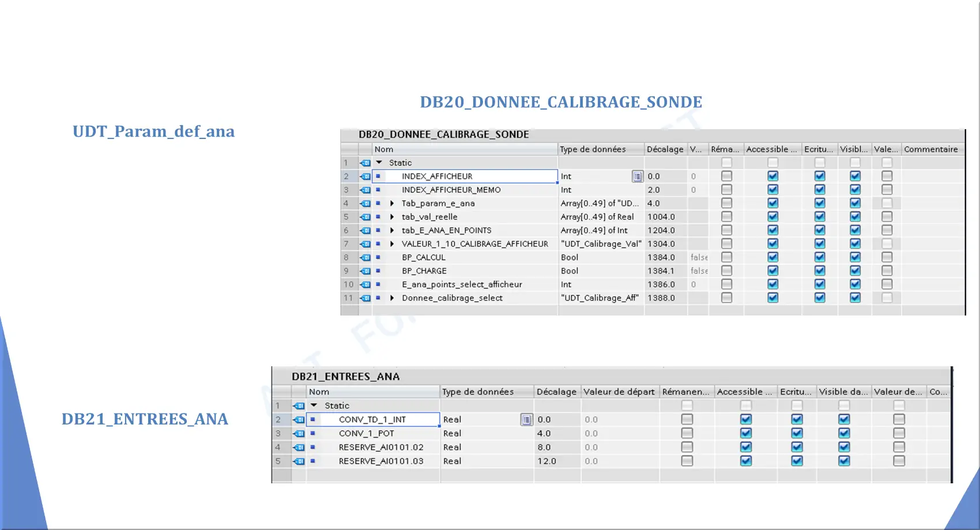Toggle the Rémanence checkbox for CONV_1_POT
This screenshot has width=980, height=530.
point(687,433)
